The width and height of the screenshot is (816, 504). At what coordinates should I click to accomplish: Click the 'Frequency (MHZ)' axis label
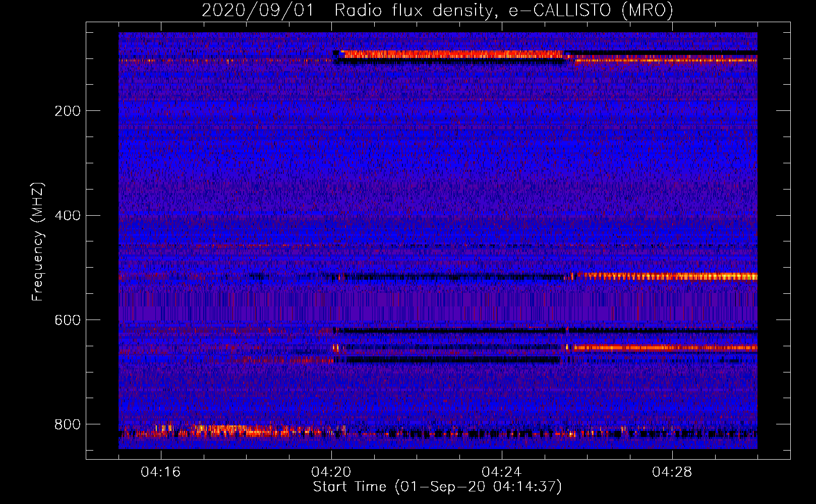(x=38, y=241)
